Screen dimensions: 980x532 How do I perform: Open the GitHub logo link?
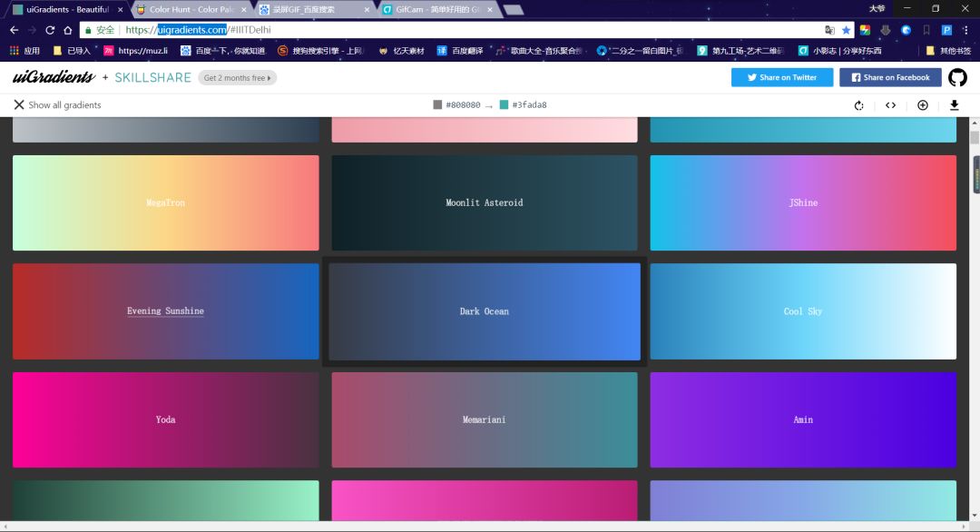pyautogui.click(x=957, y=77)
